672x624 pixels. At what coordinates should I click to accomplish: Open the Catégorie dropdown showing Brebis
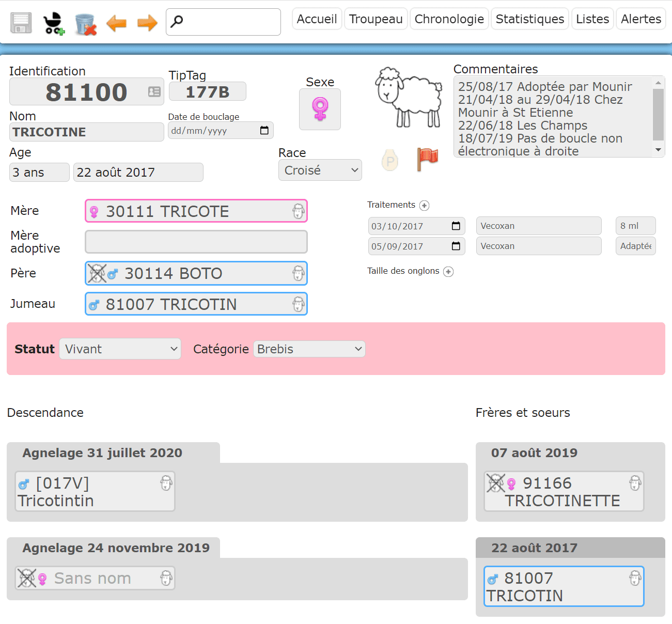click(309, 349)
